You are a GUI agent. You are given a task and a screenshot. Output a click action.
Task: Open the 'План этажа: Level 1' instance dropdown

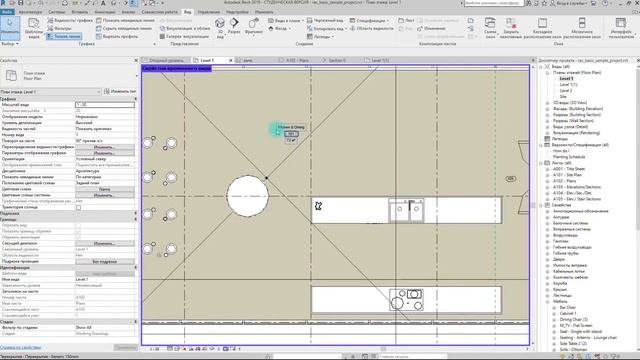coord(51,92)
